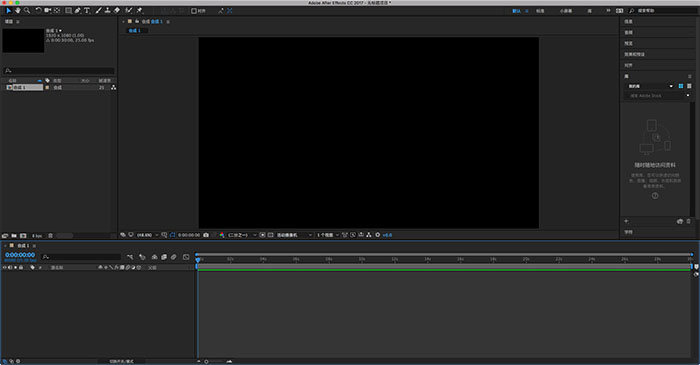This screenshot has height=365, width=700.
Task: Expand workspace overflow double-arrow menu
Action: (608, 10)
